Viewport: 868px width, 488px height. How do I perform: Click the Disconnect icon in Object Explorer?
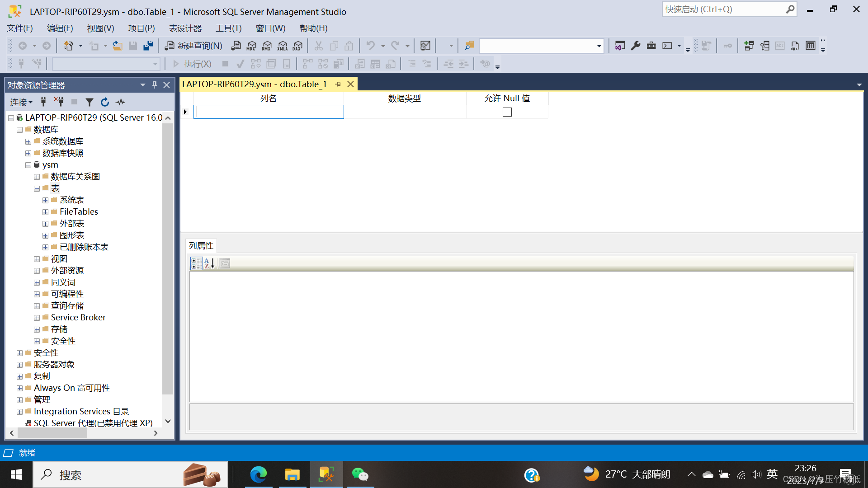tap(59, 102)
